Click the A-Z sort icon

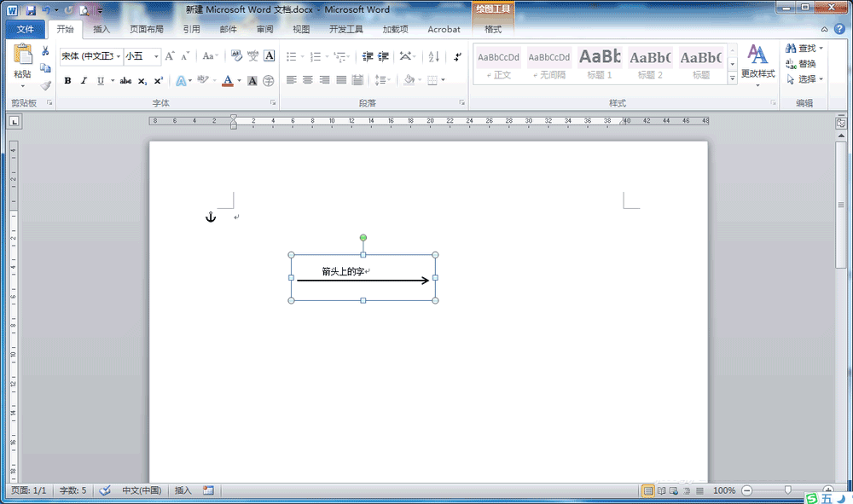tap(433, 57)
